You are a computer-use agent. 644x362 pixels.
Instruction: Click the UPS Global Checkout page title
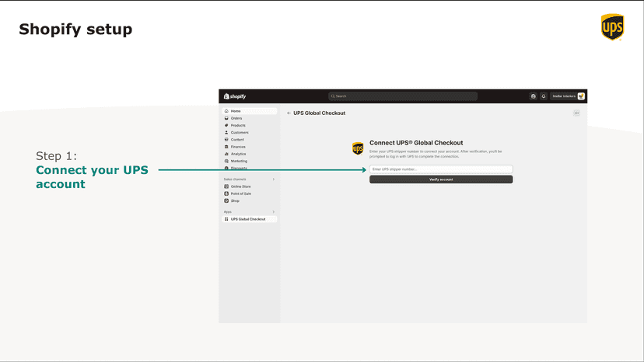(319, 113)
